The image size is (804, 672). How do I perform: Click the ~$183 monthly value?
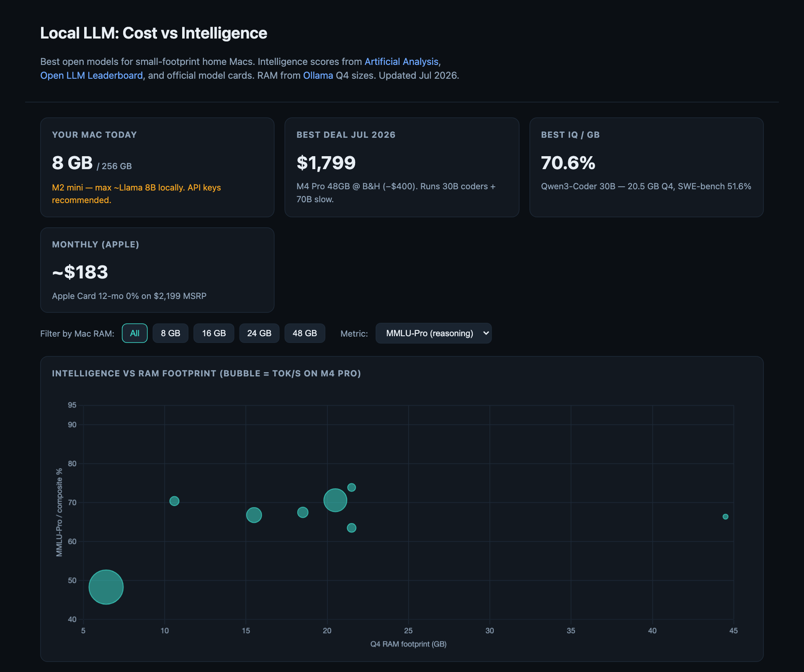point(80,272)
